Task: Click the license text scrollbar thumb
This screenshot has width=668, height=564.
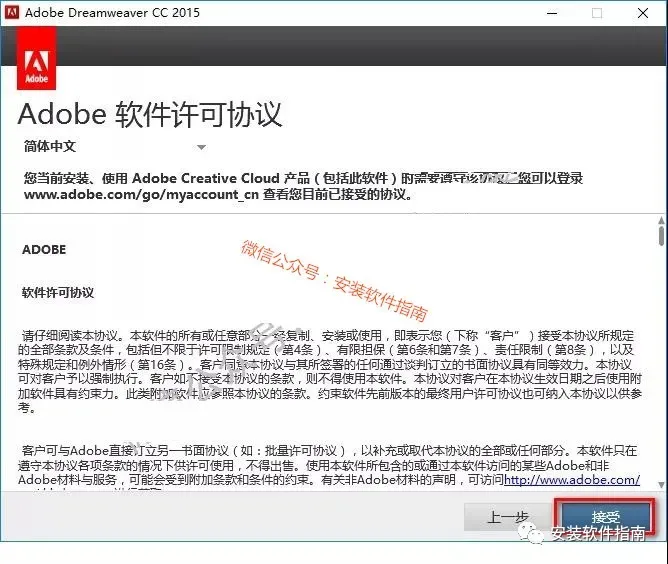Action: pos(661,236)
